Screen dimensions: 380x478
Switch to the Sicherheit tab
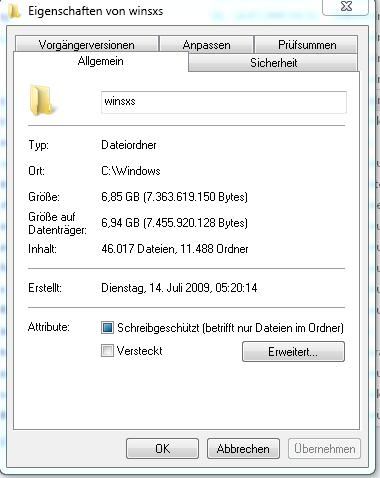[273, 63]
